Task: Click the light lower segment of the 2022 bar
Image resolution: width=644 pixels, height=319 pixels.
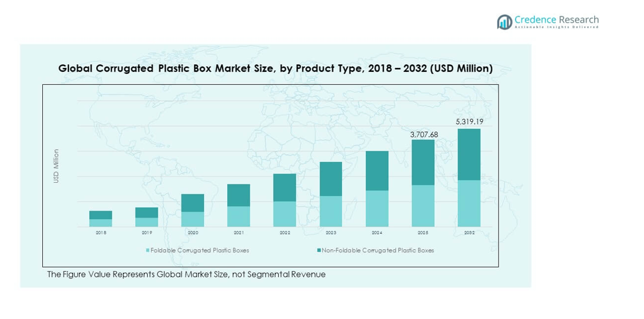Action: (285, 214)
